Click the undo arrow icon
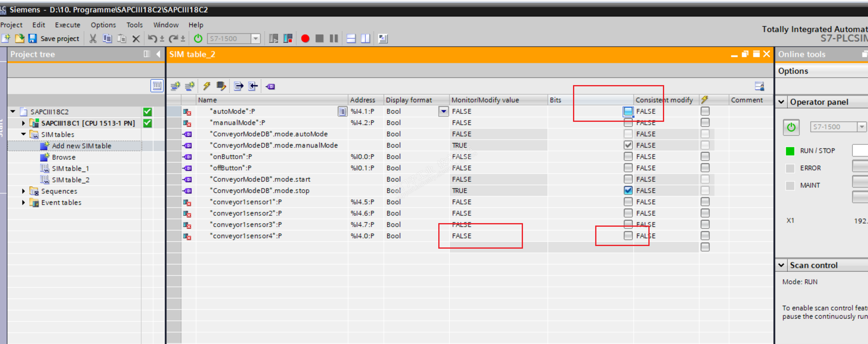The height and width of the screenshot is (344, 868). pyautogui.click(x=152, y=39)
